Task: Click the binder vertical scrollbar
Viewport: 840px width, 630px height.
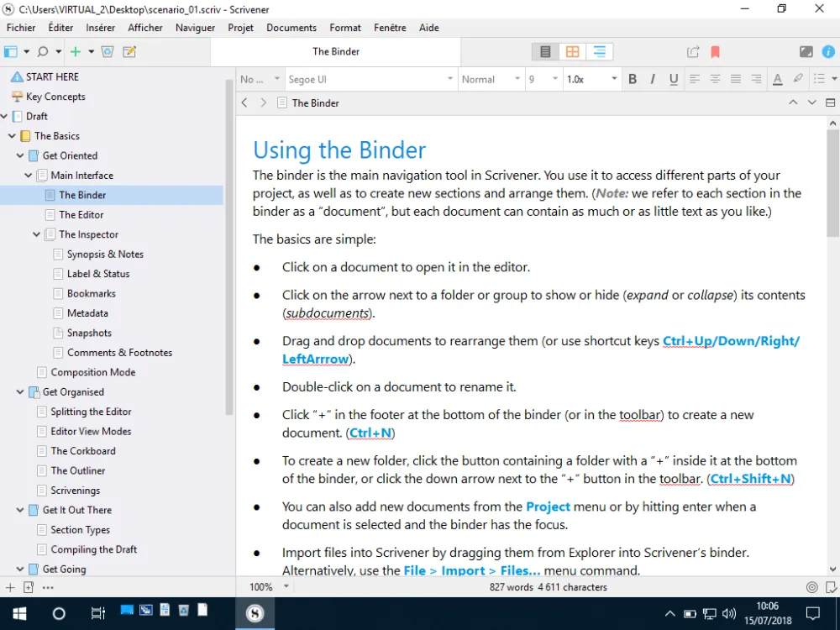Action: tap(229, 246)
